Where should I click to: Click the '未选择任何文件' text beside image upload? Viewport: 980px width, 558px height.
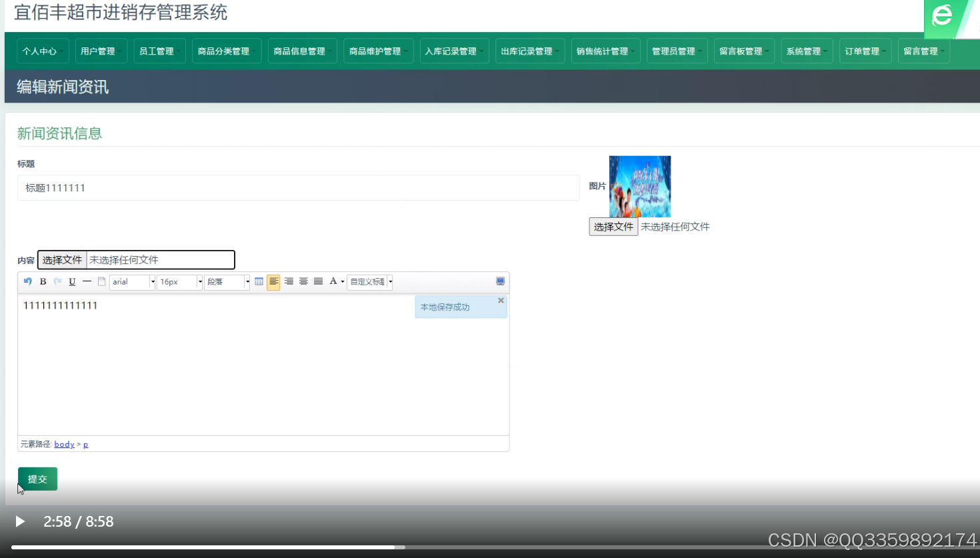[x=675, y=227]
